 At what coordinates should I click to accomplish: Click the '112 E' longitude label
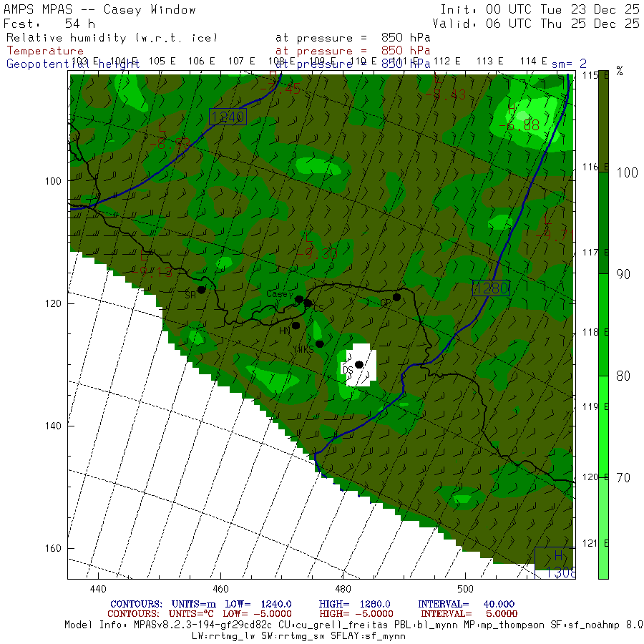(447, 62)
